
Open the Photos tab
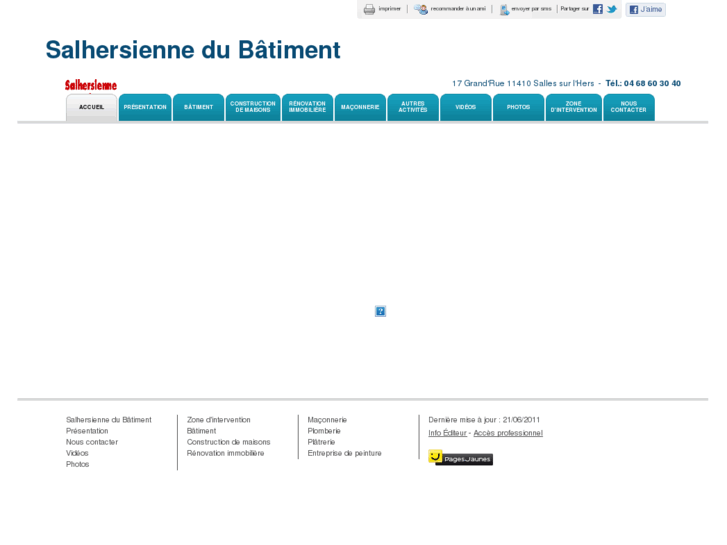click(x=518, y=107)
